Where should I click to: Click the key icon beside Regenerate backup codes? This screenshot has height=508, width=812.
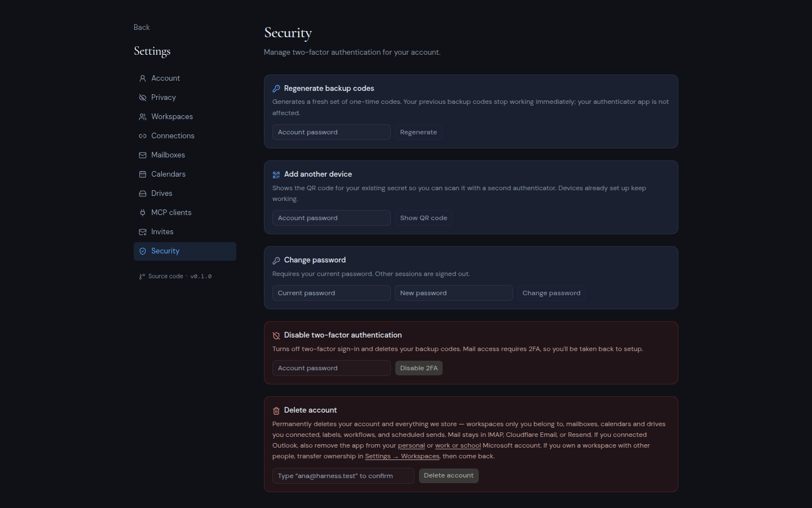pyautogui.click(x=276, y=89)
